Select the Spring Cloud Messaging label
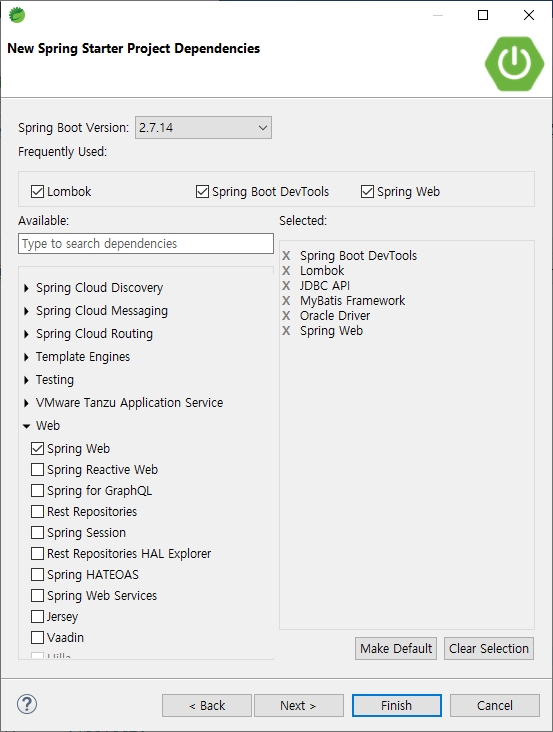This screenshot has height=732, width=553. [102, 311]
